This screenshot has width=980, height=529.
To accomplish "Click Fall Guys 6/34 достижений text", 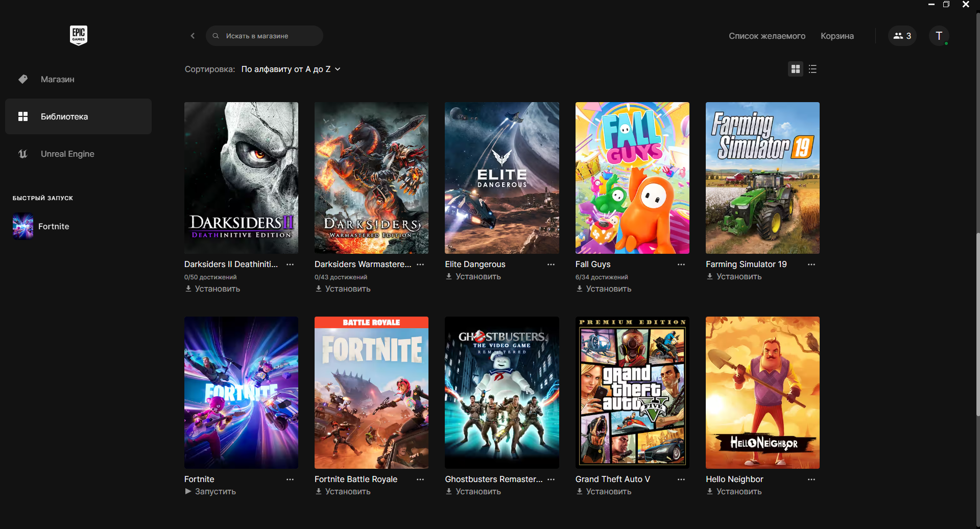I will click(x=602, y=277).
